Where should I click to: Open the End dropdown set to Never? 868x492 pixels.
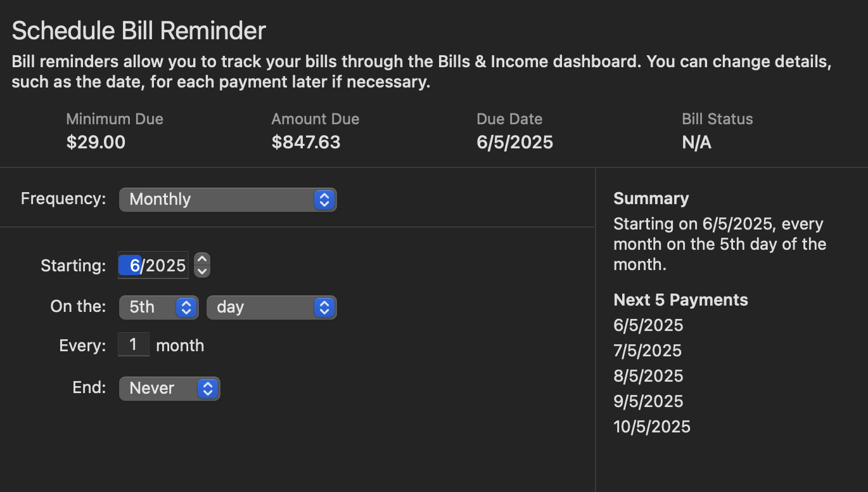coord(169,389)
